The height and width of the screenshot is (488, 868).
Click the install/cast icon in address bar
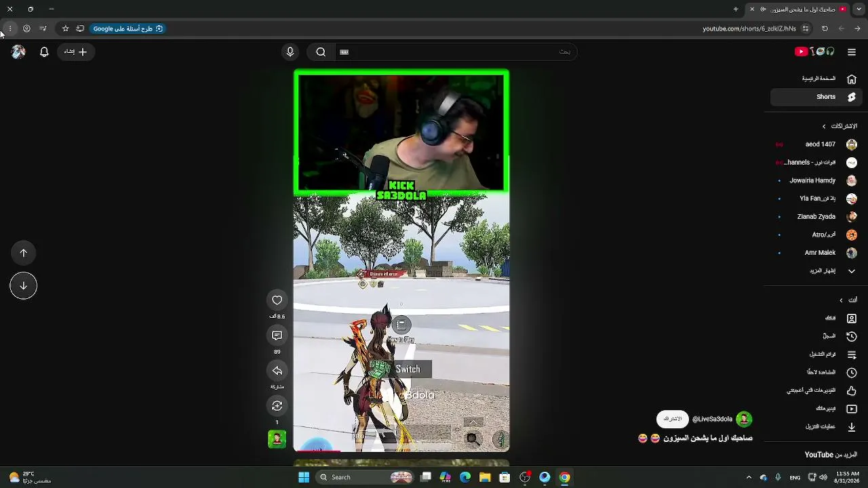click(80, 28)
